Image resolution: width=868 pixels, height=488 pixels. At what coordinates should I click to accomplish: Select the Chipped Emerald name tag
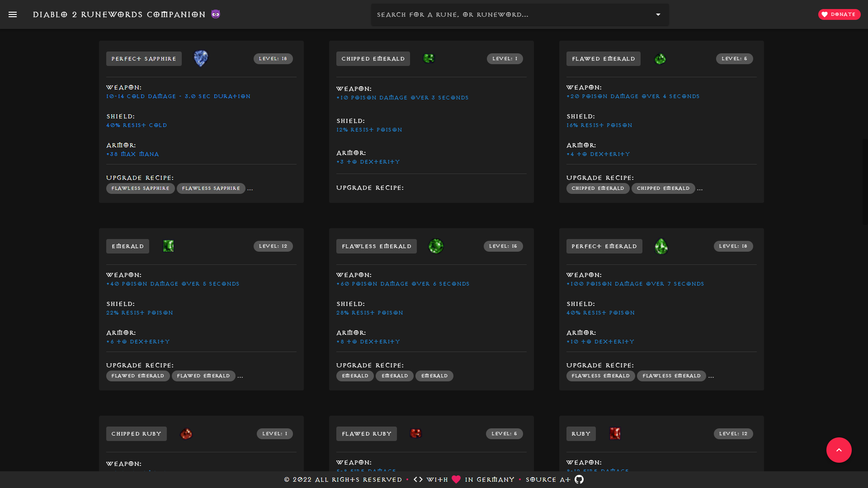click(x=373, y=59)
